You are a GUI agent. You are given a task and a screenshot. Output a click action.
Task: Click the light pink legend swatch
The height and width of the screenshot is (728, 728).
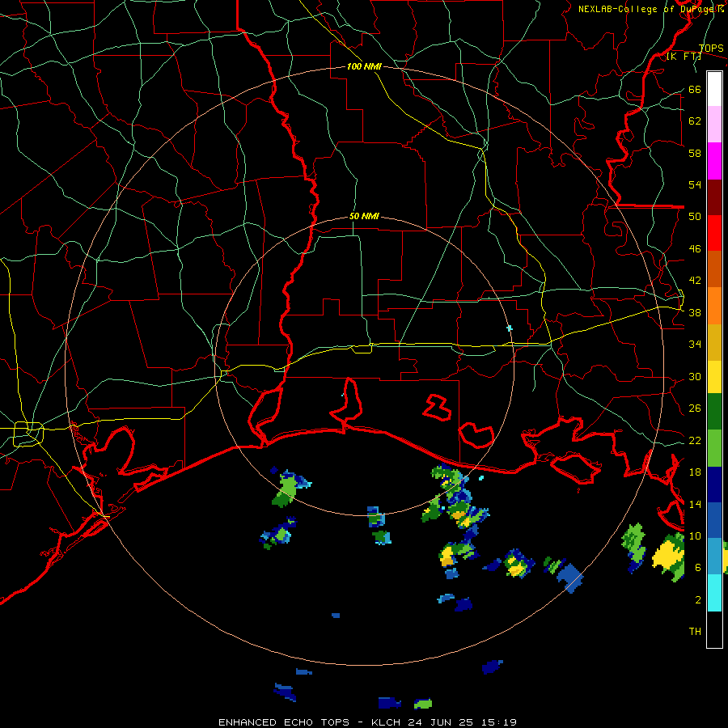pyautogui.click(x=714, y=125)
